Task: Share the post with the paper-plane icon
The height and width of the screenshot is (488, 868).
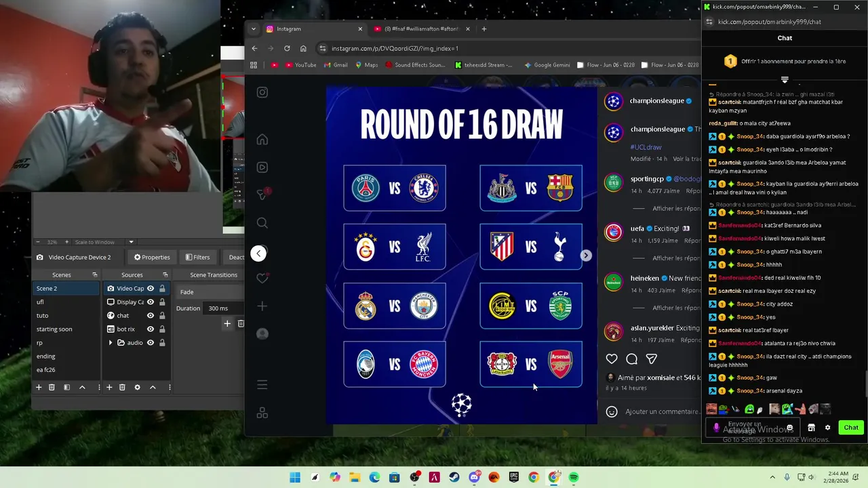Action: (x=652, y=359)
